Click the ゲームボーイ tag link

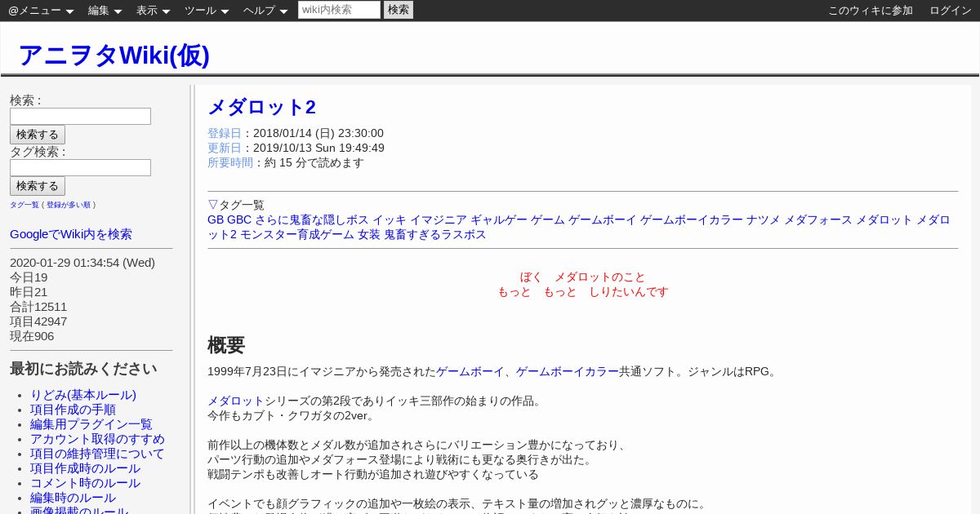click(x=603, y=219)
